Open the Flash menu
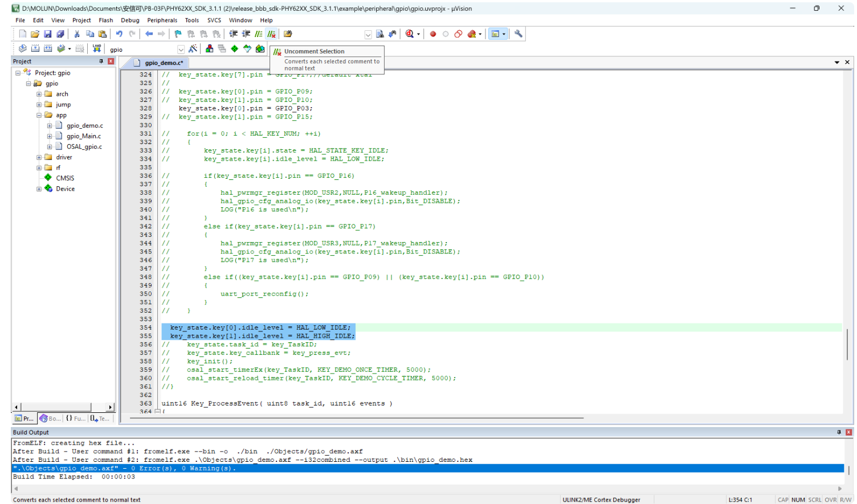The height and width of the screenshot is (504, 857). (106, 21)
